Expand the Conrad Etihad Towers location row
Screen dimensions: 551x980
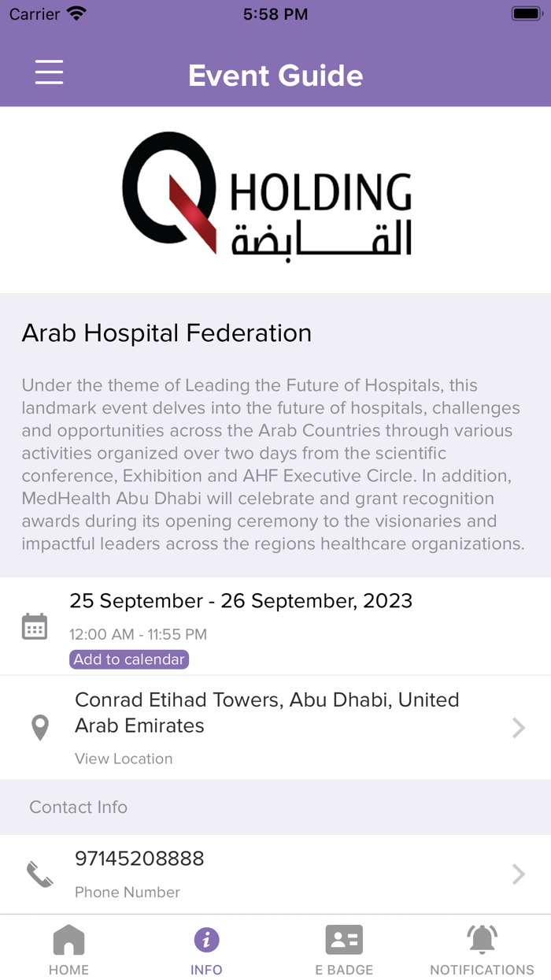tap(267, 712)
